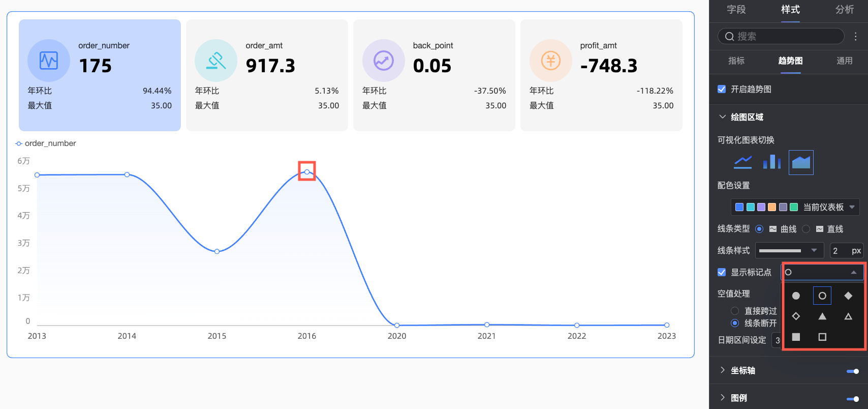Collapse the 绘图区域 section
Viewport: 868px width, 409px height.
(722, 117)
